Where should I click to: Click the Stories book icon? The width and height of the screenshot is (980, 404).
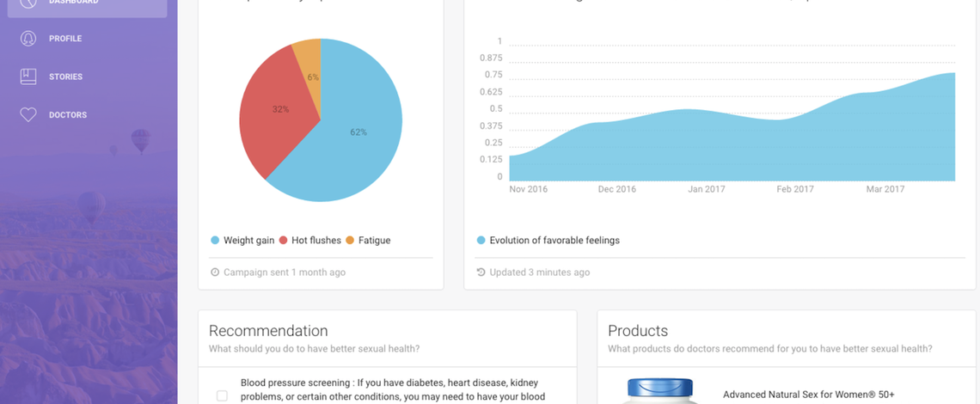(28, 77)
